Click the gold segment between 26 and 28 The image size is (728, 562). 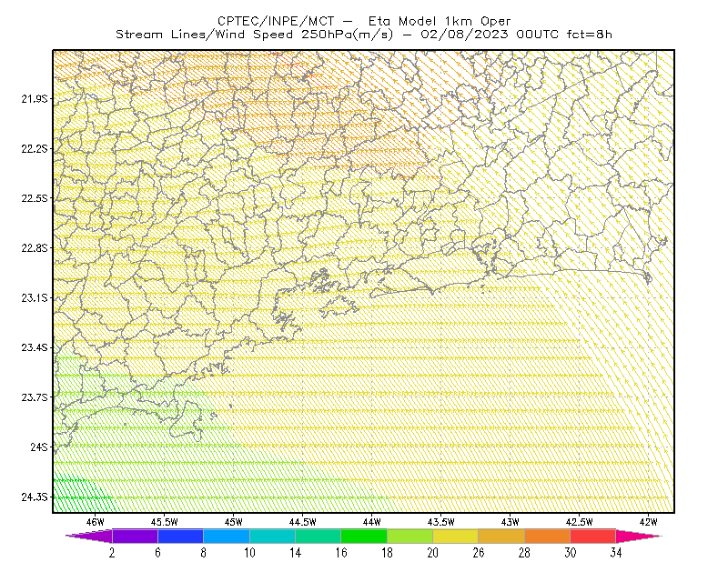point(501,536)
